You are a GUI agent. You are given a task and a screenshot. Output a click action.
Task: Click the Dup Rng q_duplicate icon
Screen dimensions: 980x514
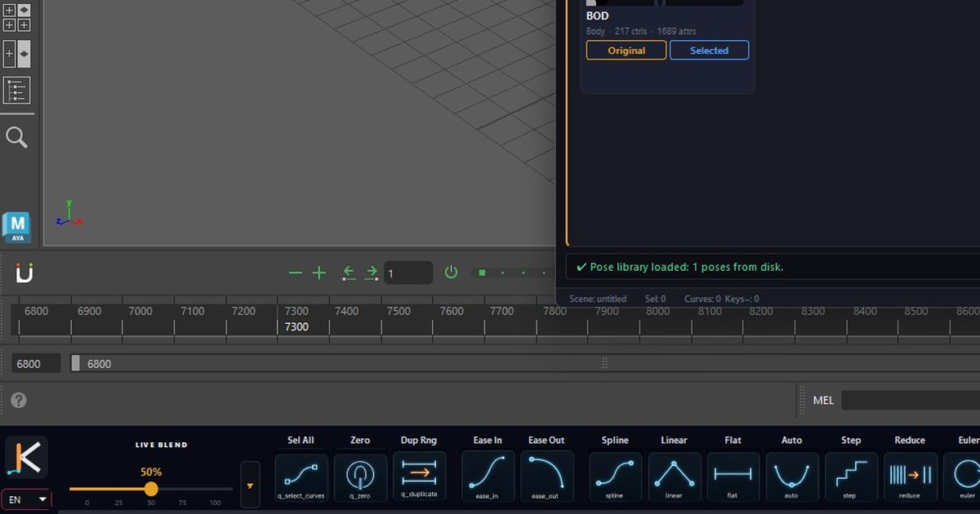pos(419,476)
